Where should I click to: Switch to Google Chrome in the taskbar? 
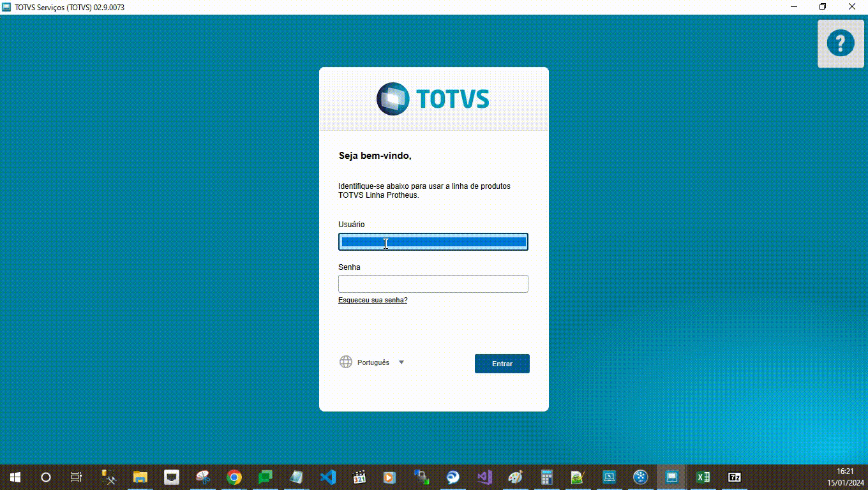(234, 477)
